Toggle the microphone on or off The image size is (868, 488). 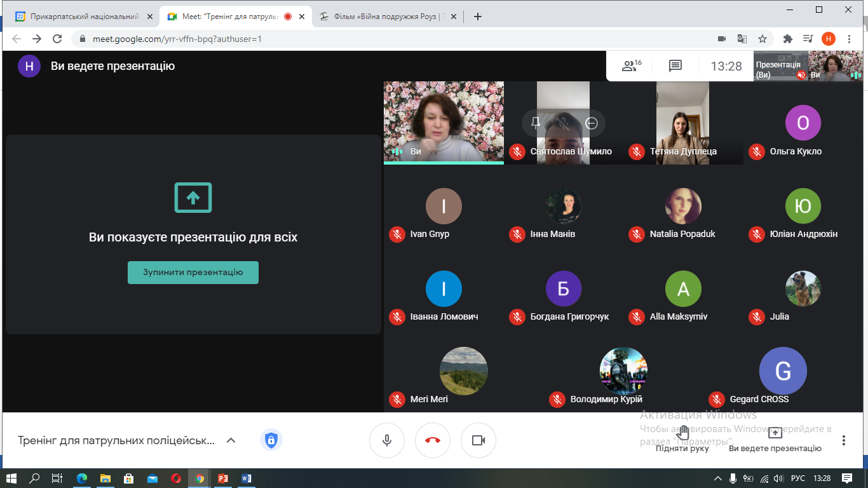386,440
